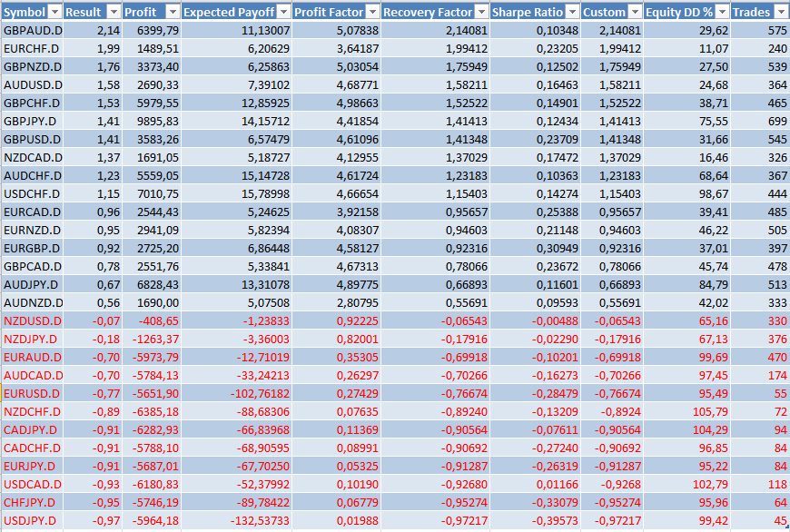Select the USDCAD.D symbol cell
790x532 pixels.
coord(32,484)
